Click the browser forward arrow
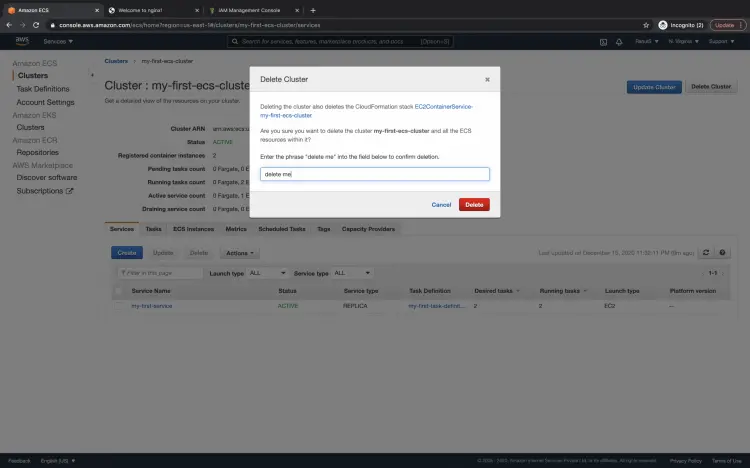 (x=22, y=25)
